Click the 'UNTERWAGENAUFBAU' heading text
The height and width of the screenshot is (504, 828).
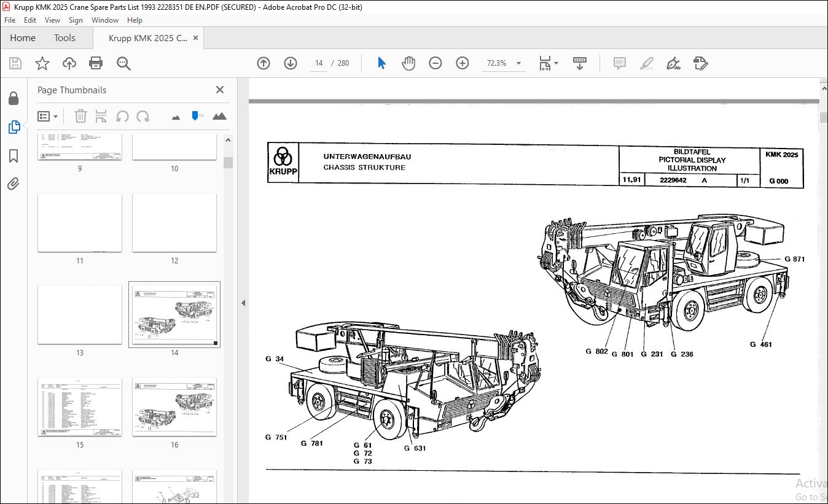pos(367,157)
